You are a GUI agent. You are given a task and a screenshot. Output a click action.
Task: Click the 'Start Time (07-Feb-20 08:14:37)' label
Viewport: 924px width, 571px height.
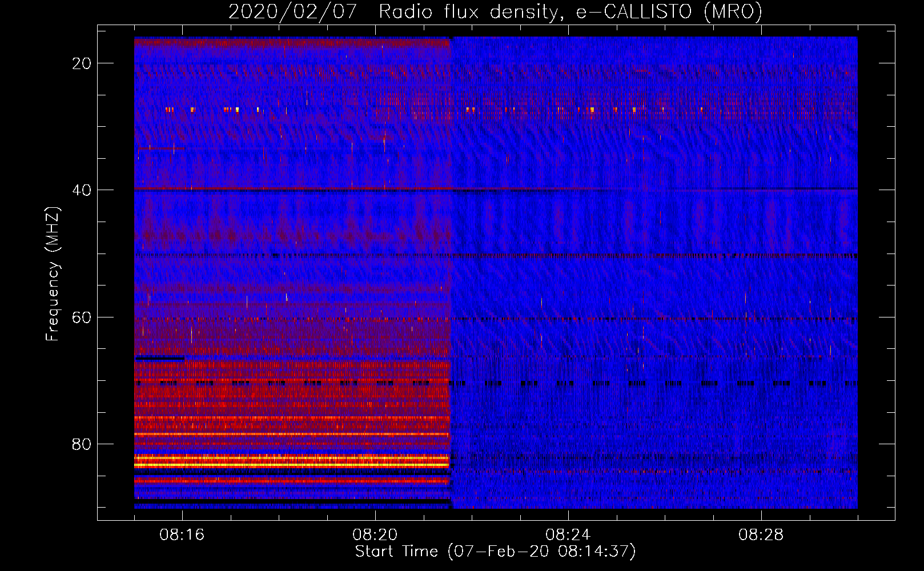(x=495, y=552)
